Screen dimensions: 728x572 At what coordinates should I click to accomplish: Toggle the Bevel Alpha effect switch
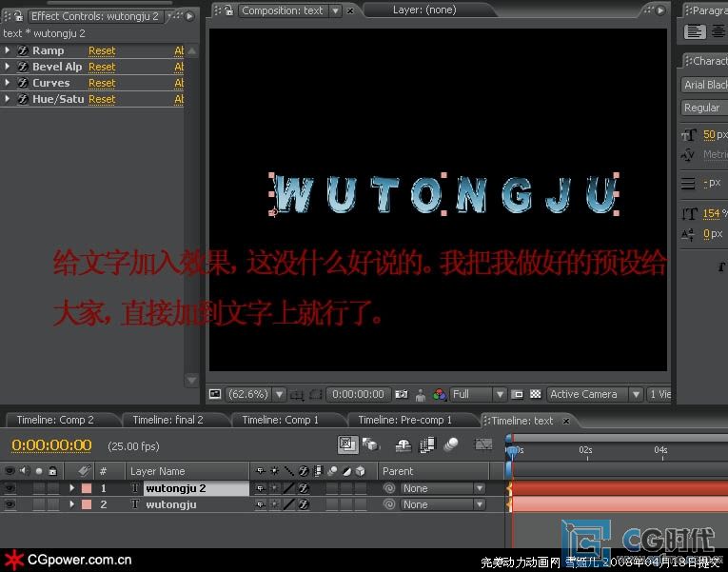pos(23,67)
